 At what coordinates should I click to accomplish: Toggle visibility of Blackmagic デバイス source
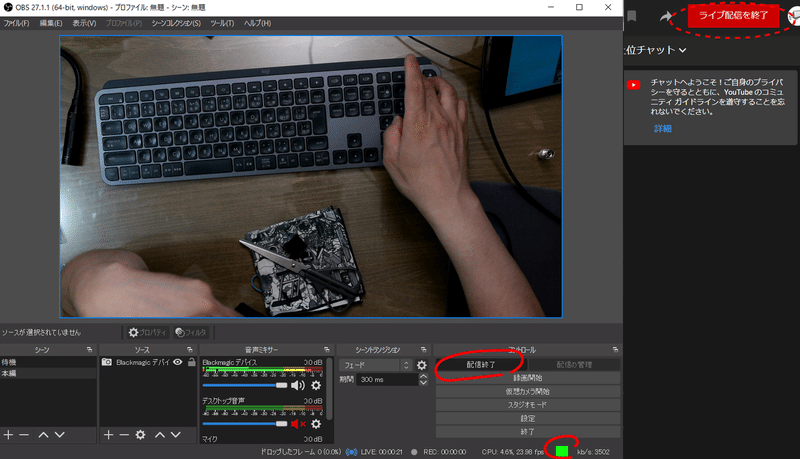click(x=178, y=362)
